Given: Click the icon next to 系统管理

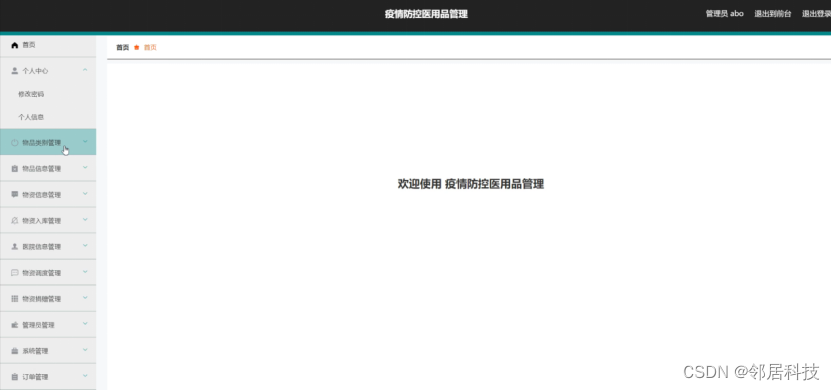Looking at the screenshot, I should click(x=15, y=351).
